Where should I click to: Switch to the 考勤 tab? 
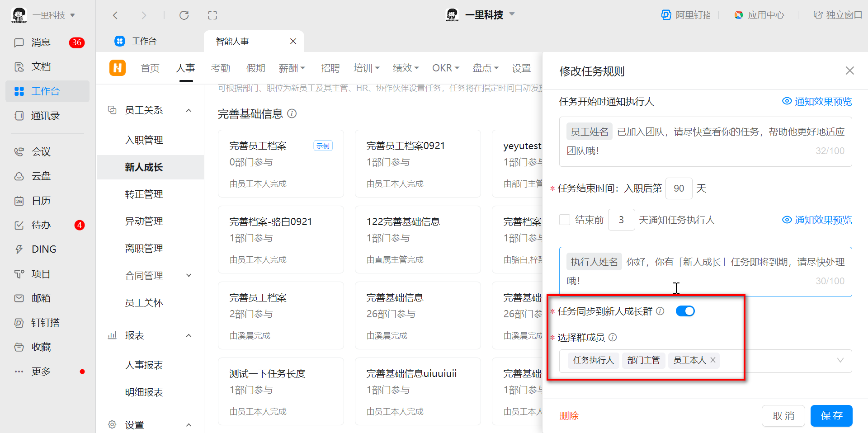tap(221, 68)
